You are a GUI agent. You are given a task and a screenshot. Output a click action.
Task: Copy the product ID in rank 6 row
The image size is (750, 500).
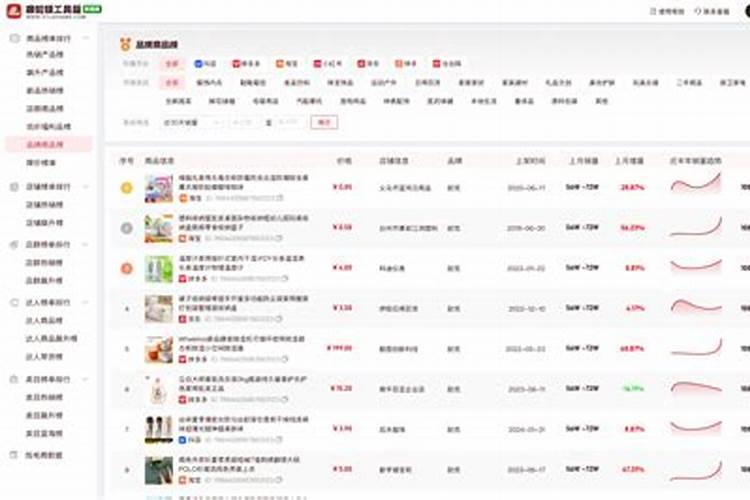(x=286, y=399)
